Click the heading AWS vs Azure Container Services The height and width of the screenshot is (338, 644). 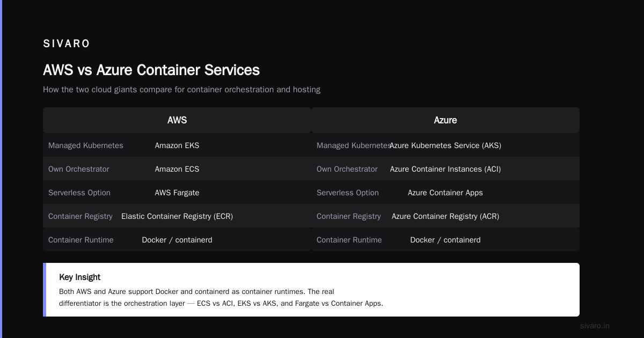point(151,70)
